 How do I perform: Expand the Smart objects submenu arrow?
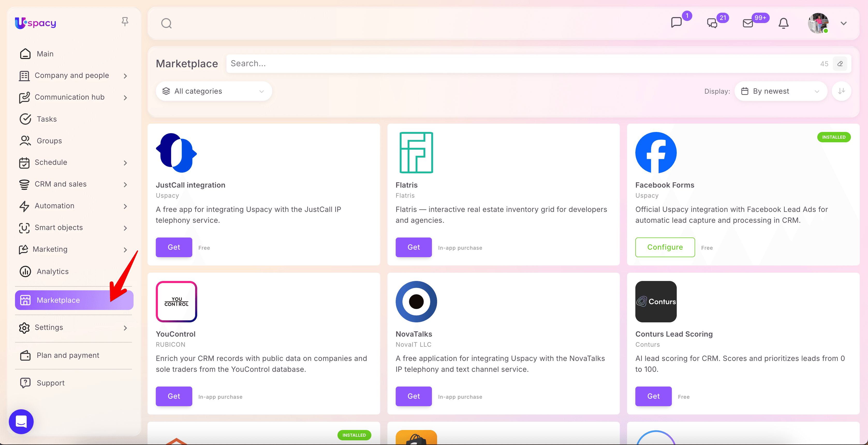click(125, 228)
